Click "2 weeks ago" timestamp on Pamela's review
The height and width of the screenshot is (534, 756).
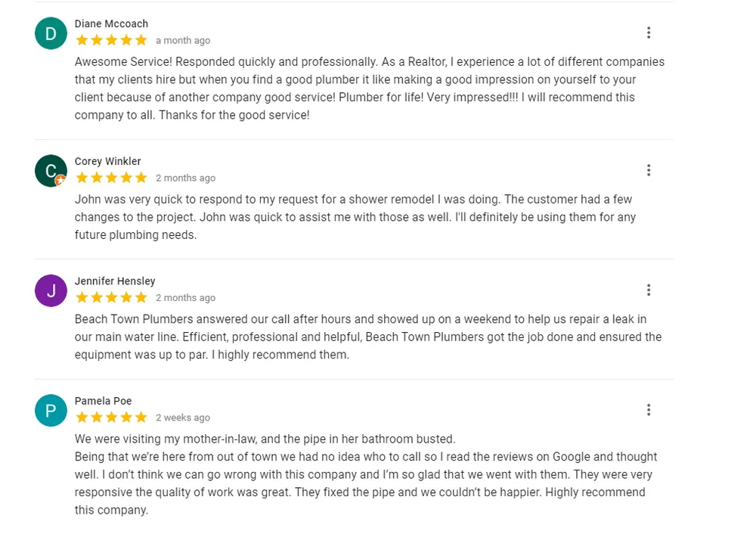(183, 418)
